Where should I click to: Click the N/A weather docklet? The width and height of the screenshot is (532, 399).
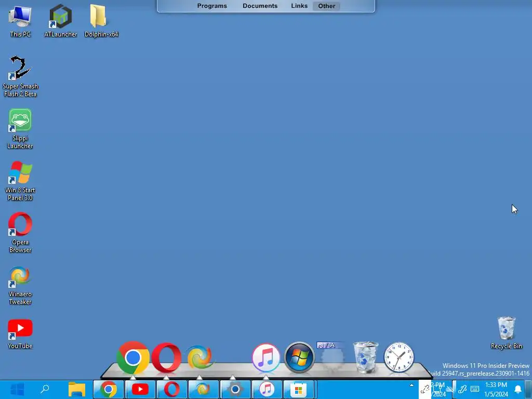click(x=332, y=356)
